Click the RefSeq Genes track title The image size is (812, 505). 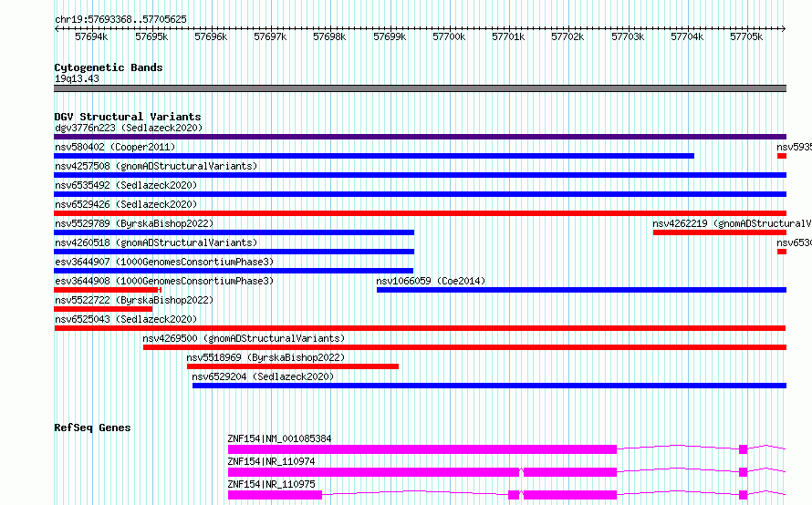pyautogui.click(x=92, y=428)
